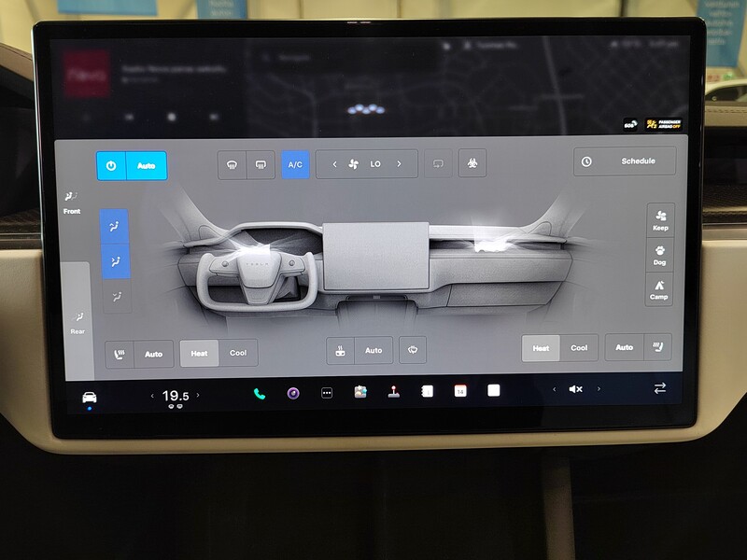This screenshot has height=560, width=747.
Task: Increase fan speed with the right chevron
Action: [400, 163]
